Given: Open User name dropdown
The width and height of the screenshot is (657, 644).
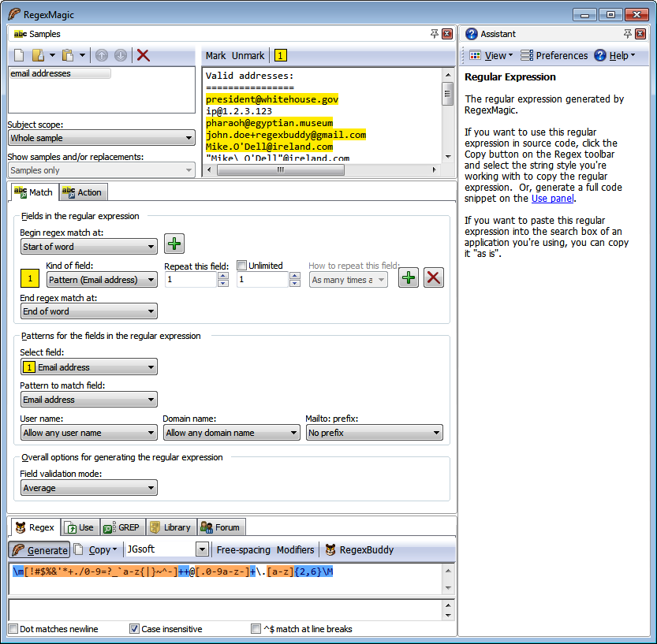Looking at the screenshot, I should click(89, 433).
